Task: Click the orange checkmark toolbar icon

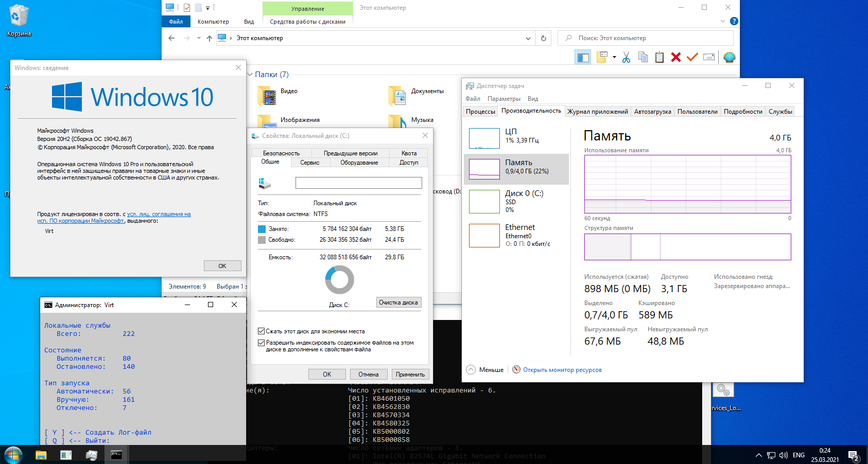Action: (x=692, y=58)
